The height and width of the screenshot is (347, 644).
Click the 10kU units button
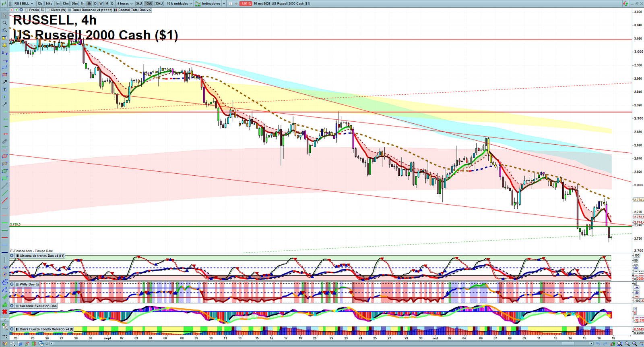(149, 4)
